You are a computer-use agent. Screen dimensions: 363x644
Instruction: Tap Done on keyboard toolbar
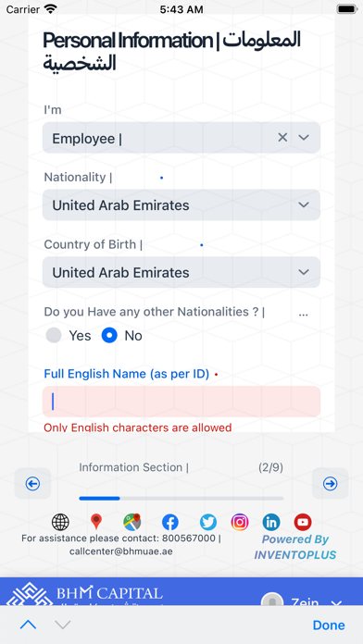click(x=329, y=625)
